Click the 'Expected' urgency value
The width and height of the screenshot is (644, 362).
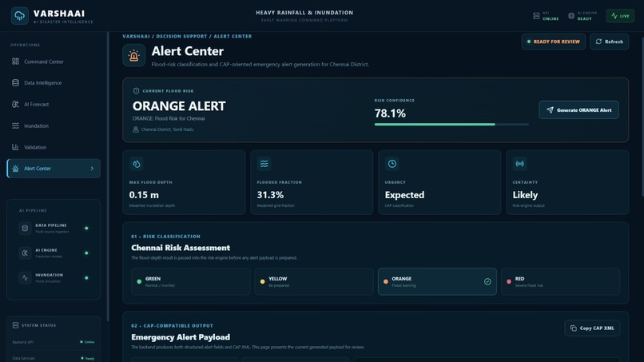click(x=404, y=195)
